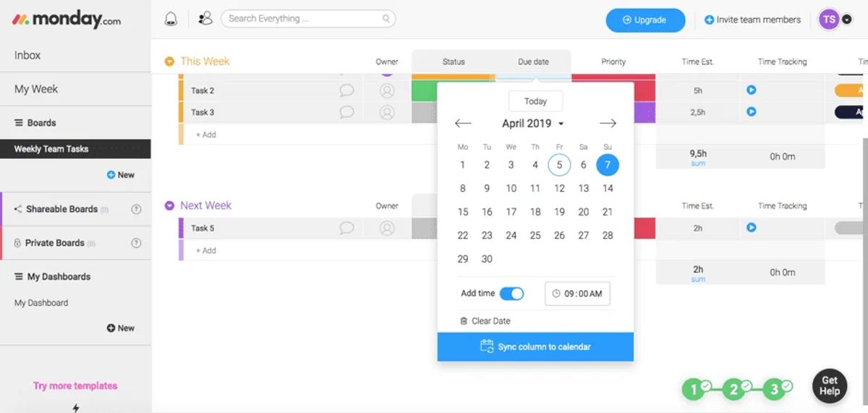The image size is (868, 413).
Task: Start time tracking for Task 5
Action: point(751,228)
